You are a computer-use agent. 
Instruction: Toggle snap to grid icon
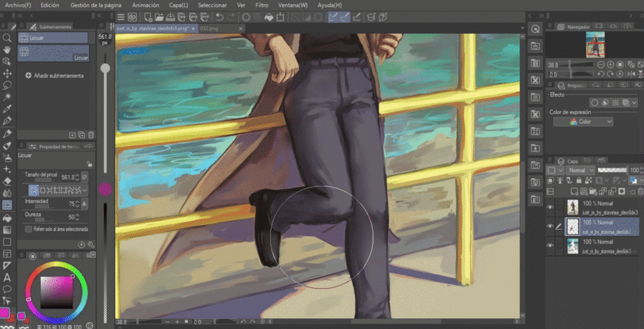pyautogui.click(x=356, y=17)
